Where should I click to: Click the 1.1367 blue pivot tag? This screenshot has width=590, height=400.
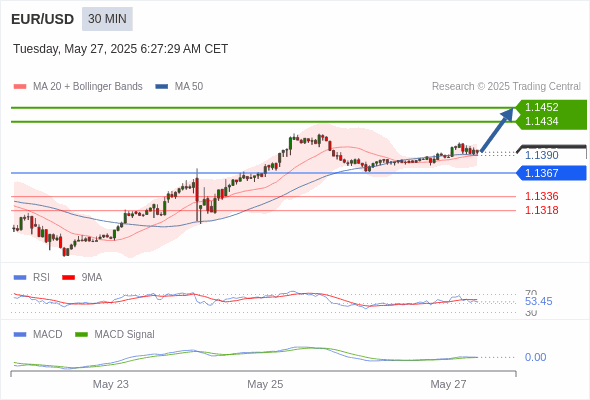click(x=551, y=173)
